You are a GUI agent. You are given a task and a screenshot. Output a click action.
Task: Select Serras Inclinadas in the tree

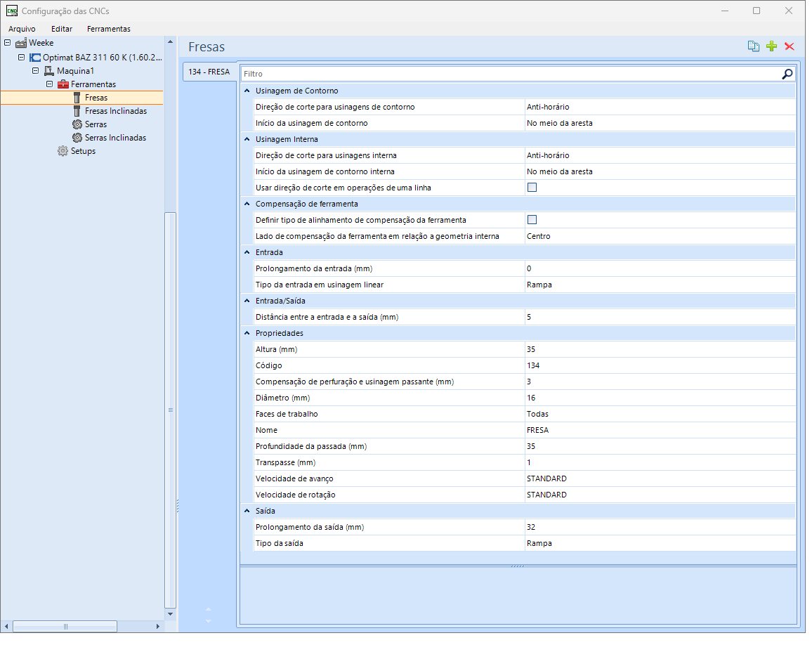pyautogui.click(x=115, y=138)
